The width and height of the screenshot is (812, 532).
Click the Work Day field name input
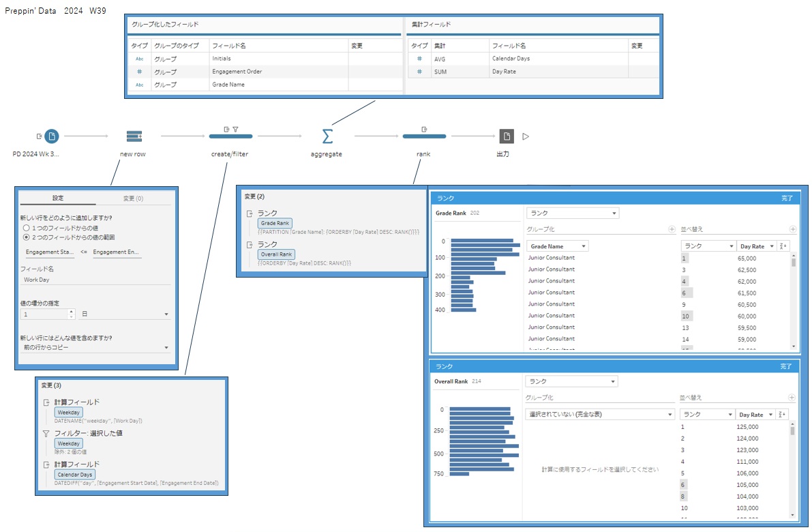95,280
